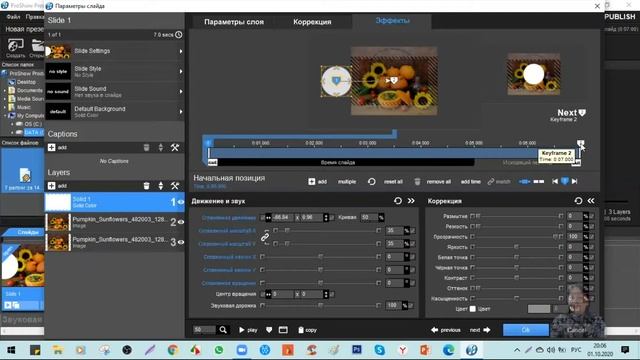The width and height of the screenshot is (640, 360).
Task: Click the Кривая value input field
Action: tap(369, 218)
